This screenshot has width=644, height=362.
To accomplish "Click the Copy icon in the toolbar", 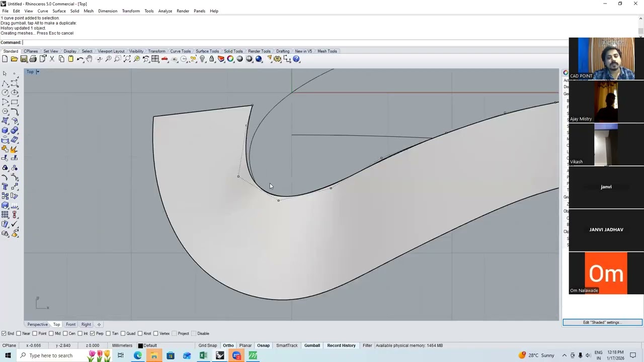I will click(61, 59).
